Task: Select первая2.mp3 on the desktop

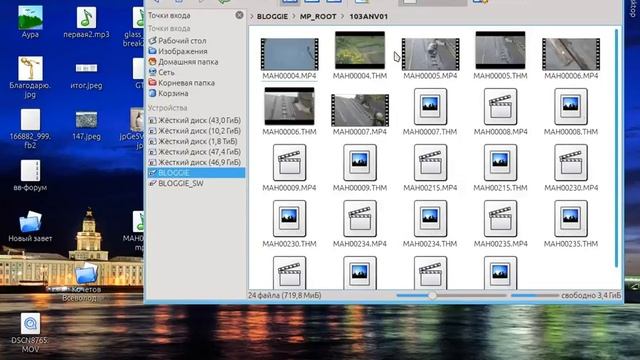Action: pos(87,22)
